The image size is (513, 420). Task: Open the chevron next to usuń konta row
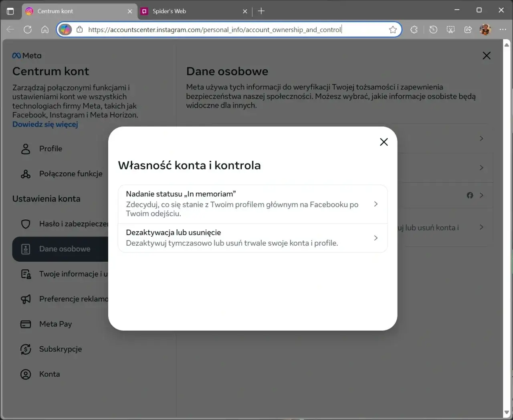click(481, 227)
